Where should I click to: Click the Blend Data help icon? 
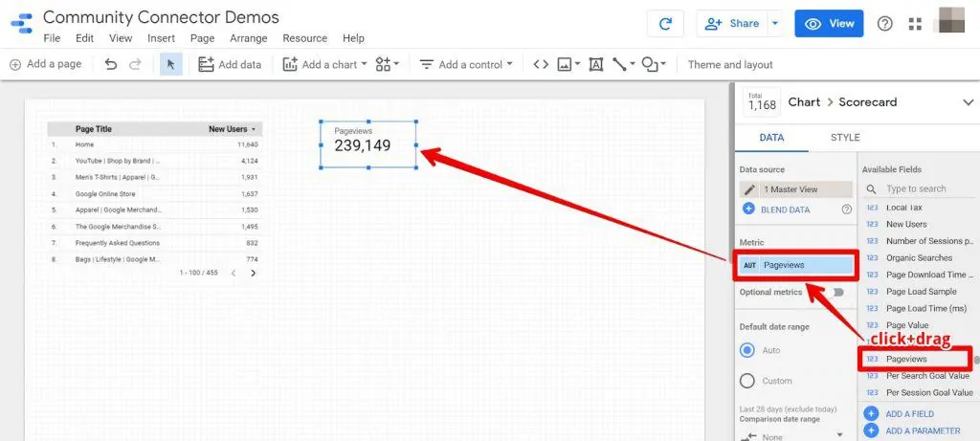pyautogui.click(x=847, y=209)
